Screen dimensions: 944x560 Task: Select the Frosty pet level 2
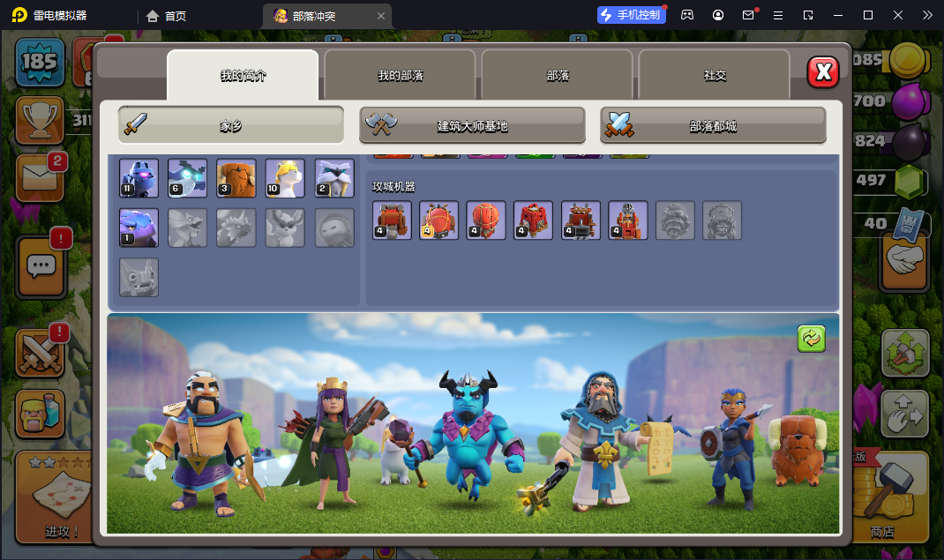pyautogui.click(x=334, y=178)
